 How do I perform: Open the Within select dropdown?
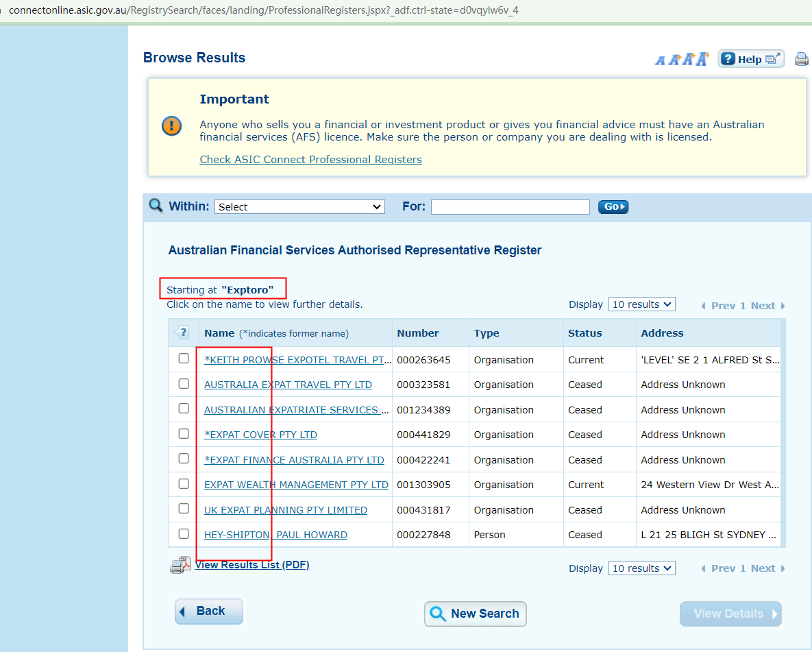coord(299,207)
